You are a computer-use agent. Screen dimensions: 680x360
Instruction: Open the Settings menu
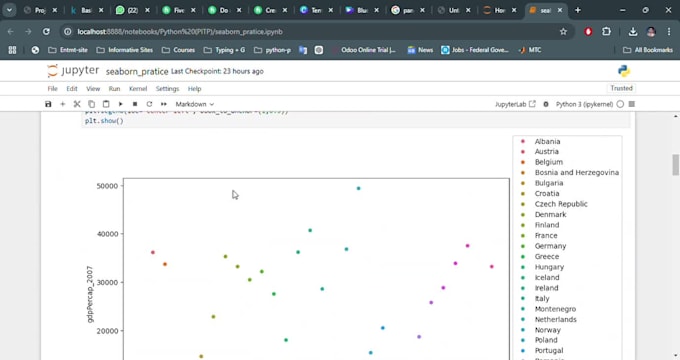click(167, 88)
